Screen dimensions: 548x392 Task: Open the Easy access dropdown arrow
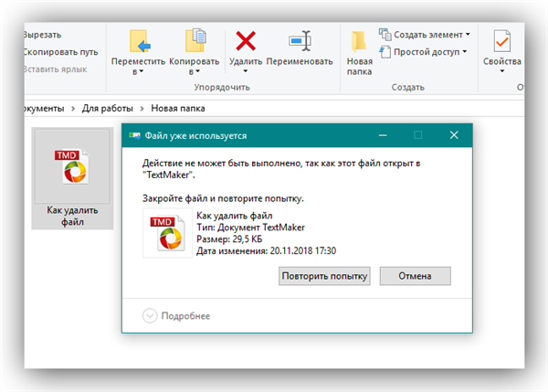pyautogui.click(x=465, y=51)
